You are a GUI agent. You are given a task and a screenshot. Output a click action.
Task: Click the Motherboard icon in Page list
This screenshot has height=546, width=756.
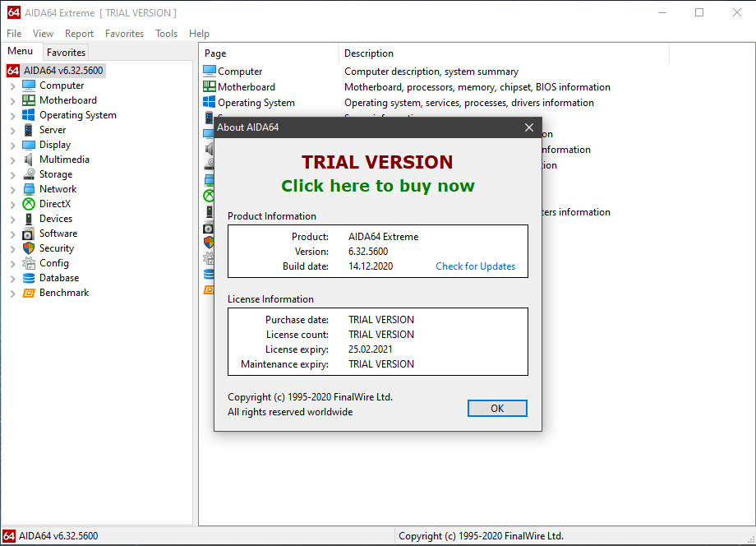point(210,87)
